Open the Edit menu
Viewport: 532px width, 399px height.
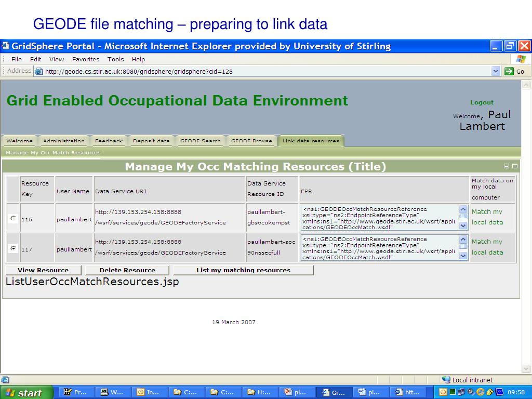[x=36, y=59]
